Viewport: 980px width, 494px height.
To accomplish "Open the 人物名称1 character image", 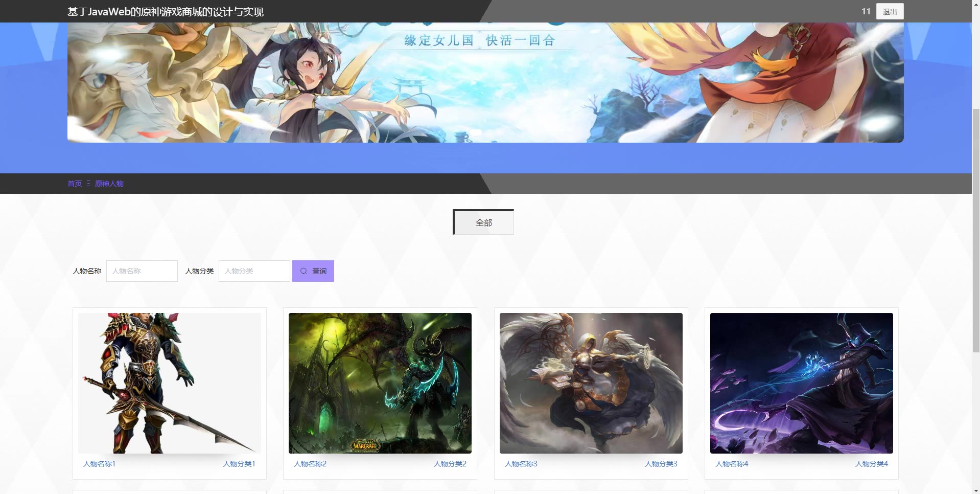I will tap(170, 383).
